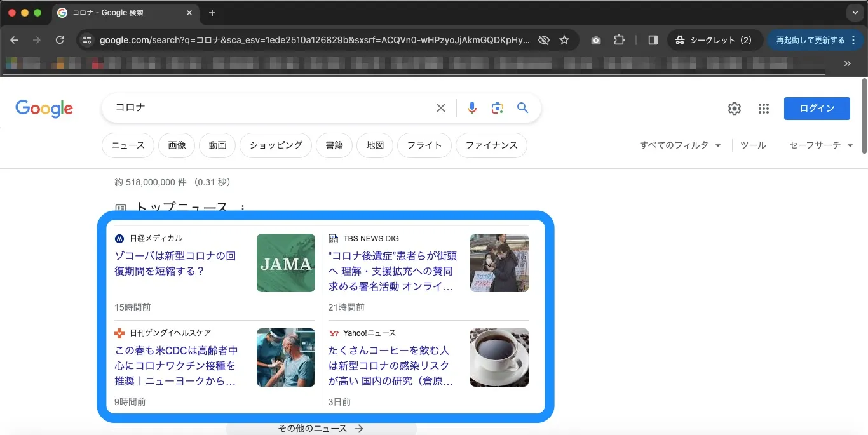Bookmark this page with the star icon
Screen dimensions: 868x435
pos(564,40)
